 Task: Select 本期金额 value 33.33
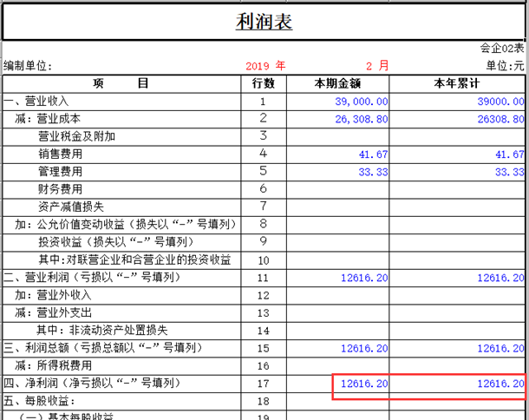(373, 172)
